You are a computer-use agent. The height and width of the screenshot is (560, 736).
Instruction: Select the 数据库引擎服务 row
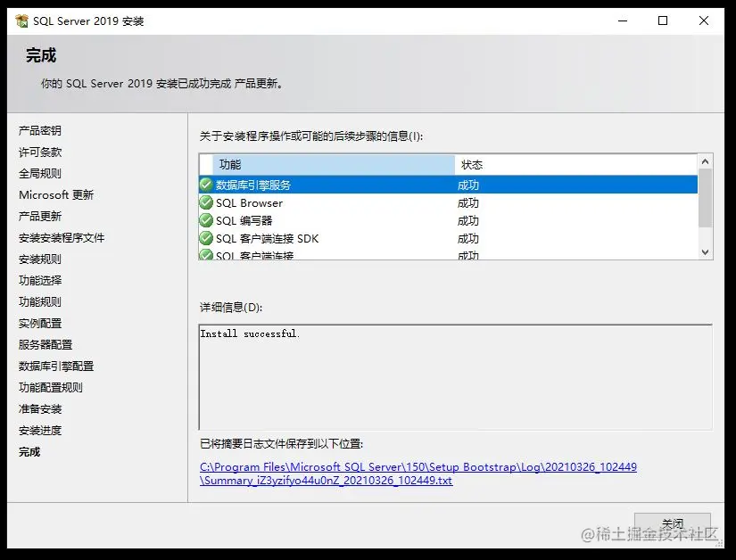448,185
